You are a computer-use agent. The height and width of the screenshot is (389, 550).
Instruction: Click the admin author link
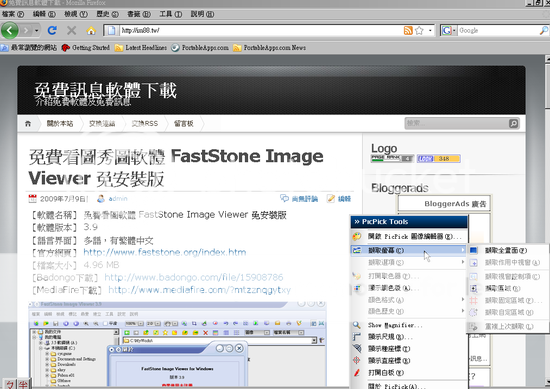[118, 199]
